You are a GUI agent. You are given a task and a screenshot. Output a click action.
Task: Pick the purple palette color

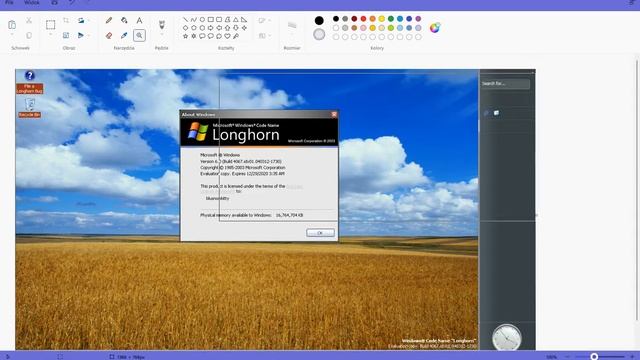(x=418, y=19)
